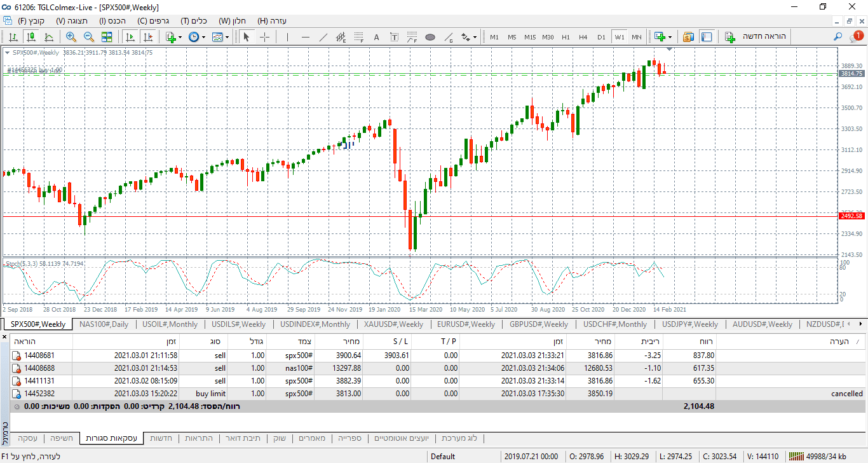
Task: Choose the text A drawing tool
Action: [376, 37]
